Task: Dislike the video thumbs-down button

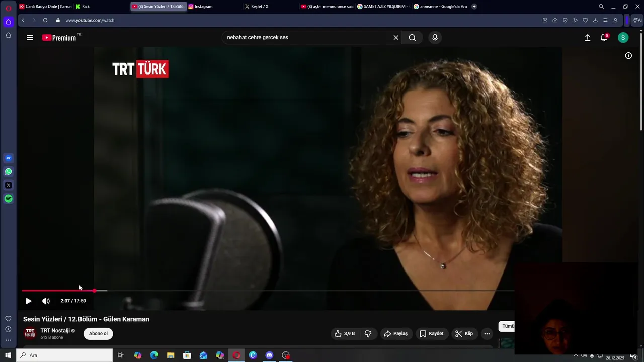Action: coord(368,334)
